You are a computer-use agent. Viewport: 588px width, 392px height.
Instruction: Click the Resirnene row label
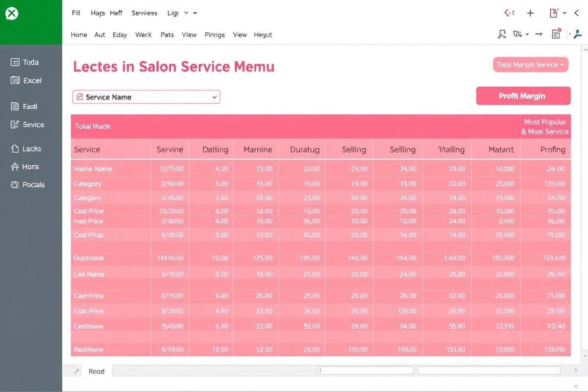coord(88,349)
